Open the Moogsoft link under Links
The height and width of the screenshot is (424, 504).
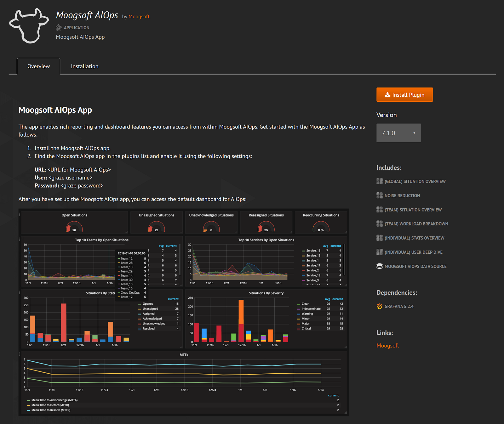click(388, 346)
